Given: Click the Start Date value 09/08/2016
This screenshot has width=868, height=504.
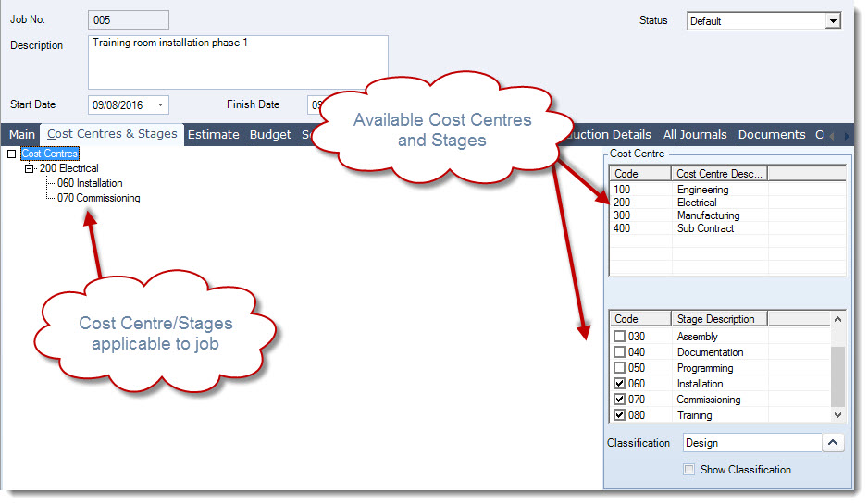Looking at the screenshot, I should pyautogui.click(x=118, y=105).
